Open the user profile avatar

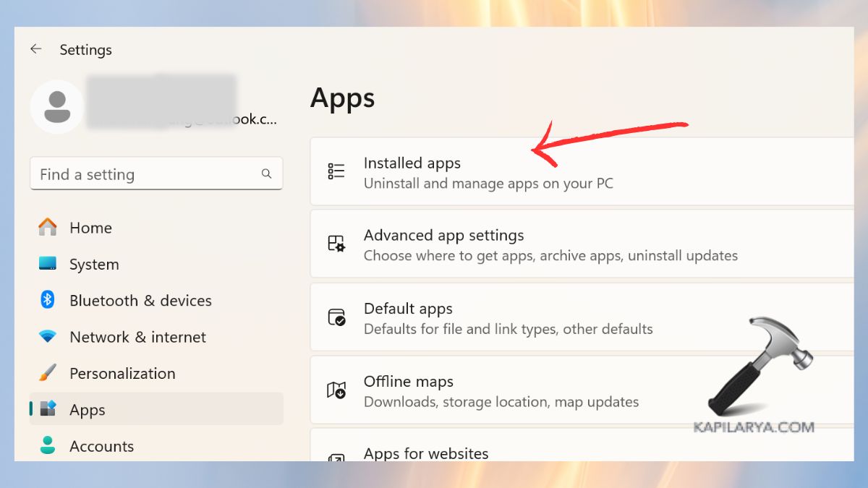pyautogui.click(x=57, y=106)
